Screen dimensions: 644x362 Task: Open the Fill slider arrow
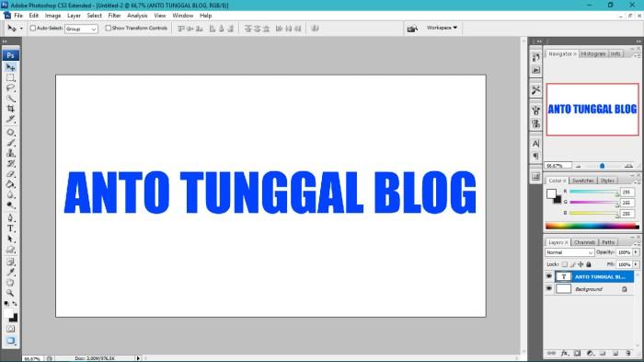tap(637, 264)
